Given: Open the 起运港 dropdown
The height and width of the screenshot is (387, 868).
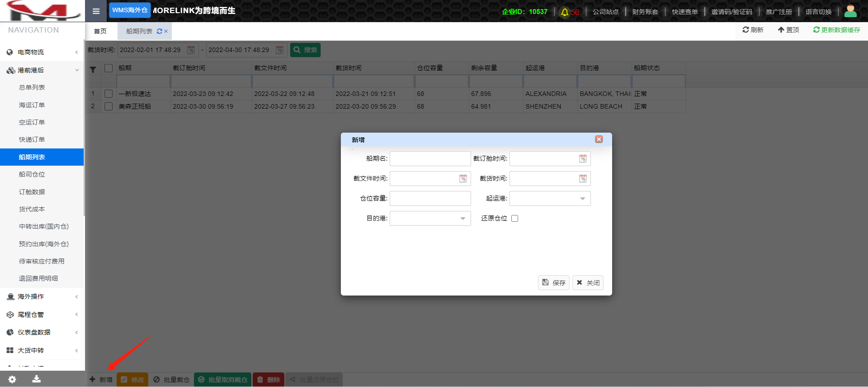Looking at the screenshot, I should tap(550, 198).
